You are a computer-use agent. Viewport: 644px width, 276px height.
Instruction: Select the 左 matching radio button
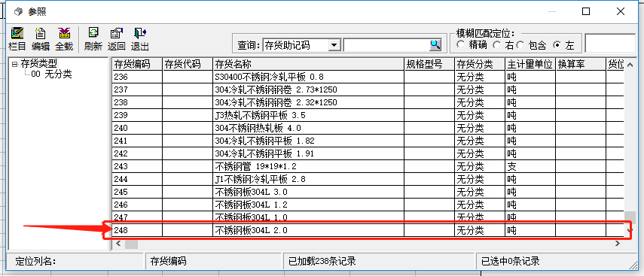click(557, 44)
